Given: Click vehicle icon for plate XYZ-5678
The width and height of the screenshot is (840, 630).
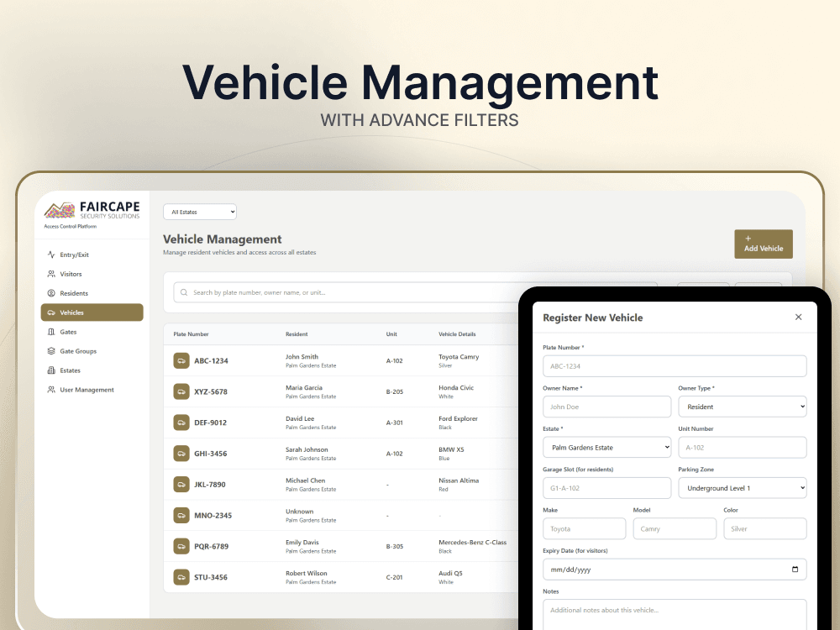Looking at the screenshot, I should click(x=181, y=391).
